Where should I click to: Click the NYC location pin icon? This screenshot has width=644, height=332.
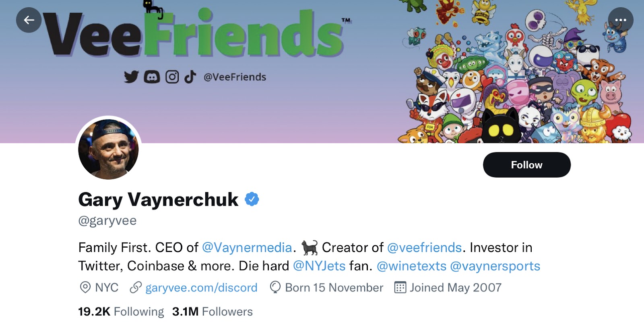85,288
